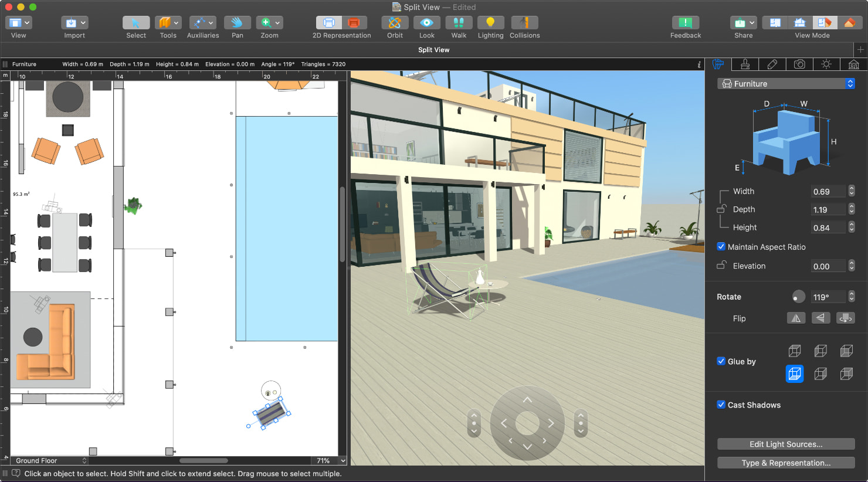The width and height of the screenshot is (868, 482).
Task: Open the Building properties tab
Action: [x=853, y=65]
